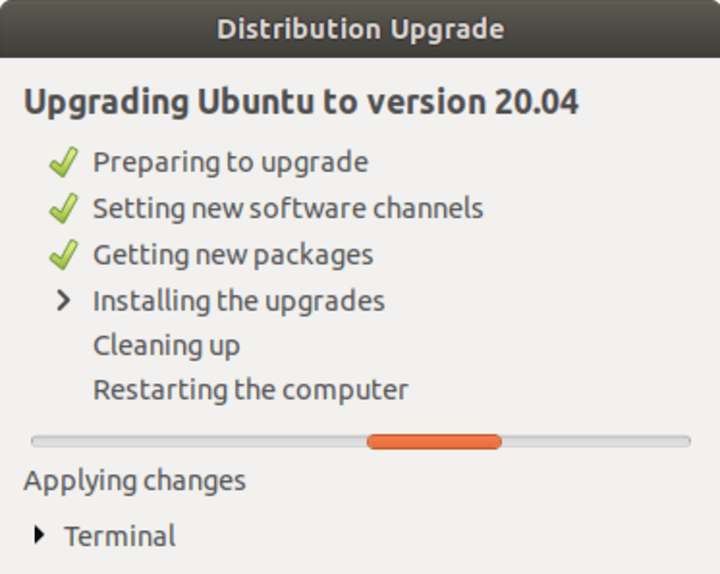The width and height of the screenshot is (720, 574).
Task: Click the Terminal expander label
Action: coord(120,536)
